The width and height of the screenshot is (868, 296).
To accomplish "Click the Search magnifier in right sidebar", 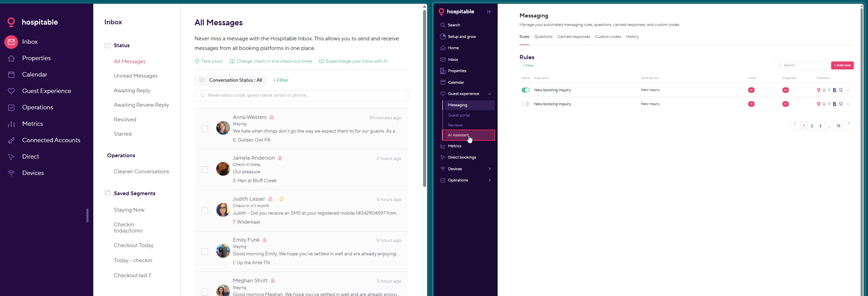I will coord(443,25).
